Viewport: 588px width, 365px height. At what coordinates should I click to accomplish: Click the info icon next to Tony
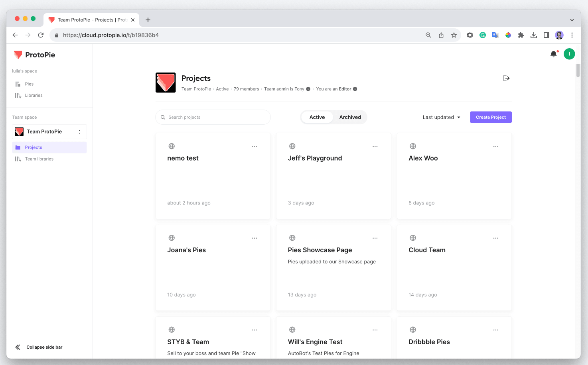pyautogui.click(x=308, y=89)
